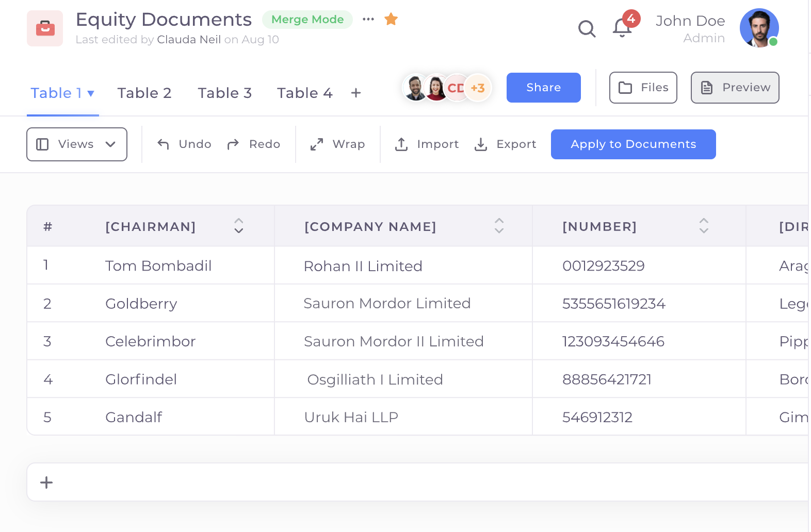Sort by the CHAIRMAN column arrows
This screenshot has height=532, width=811.
click(x=238, y=226)
